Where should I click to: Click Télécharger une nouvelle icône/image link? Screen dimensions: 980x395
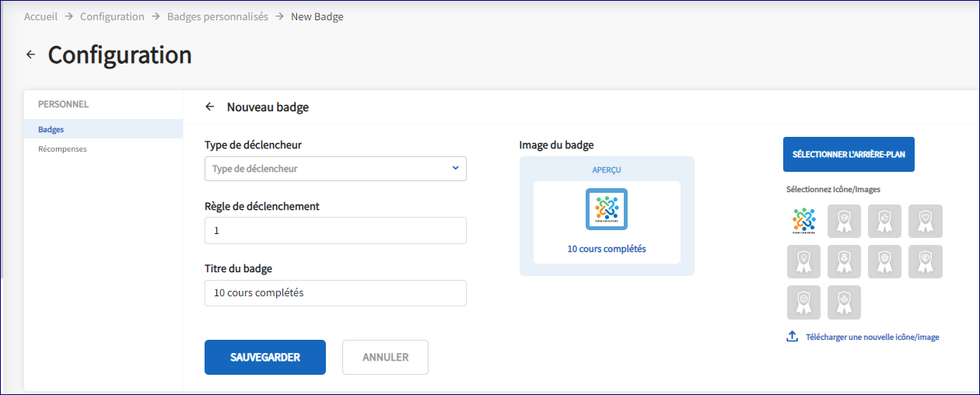coord(873,337)
